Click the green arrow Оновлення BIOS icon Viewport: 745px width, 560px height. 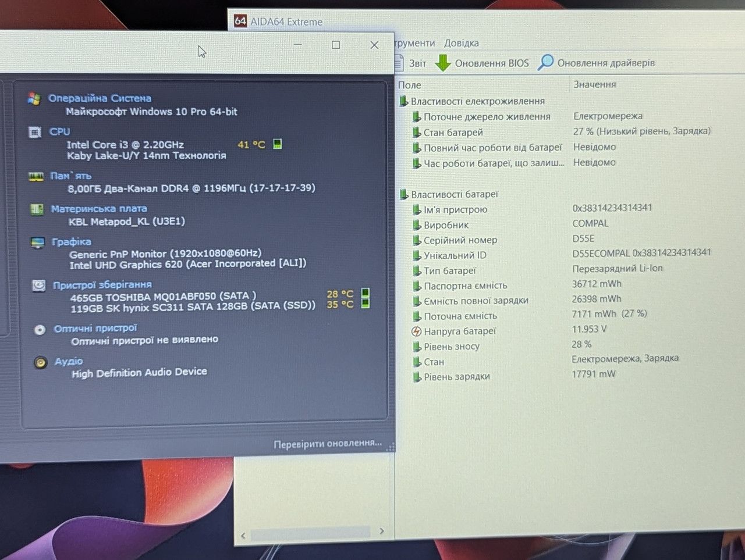(x=443, y=63)
